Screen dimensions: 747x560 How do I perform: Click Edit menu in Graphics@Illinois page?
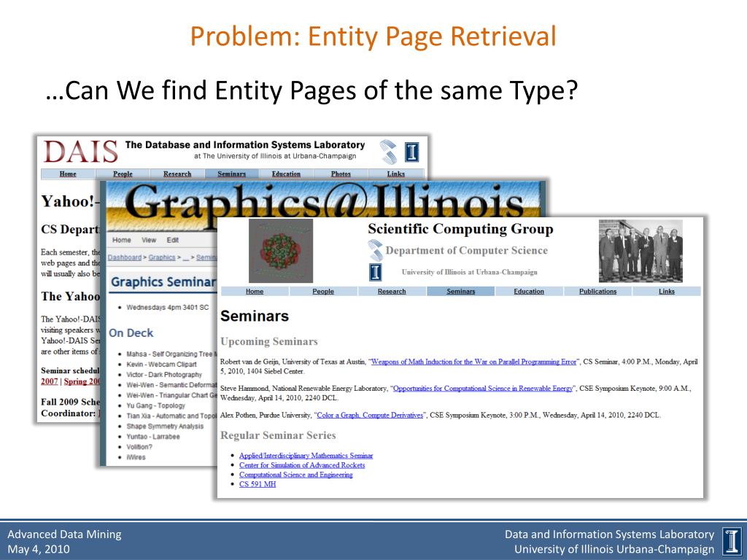(x=172, y=240)
